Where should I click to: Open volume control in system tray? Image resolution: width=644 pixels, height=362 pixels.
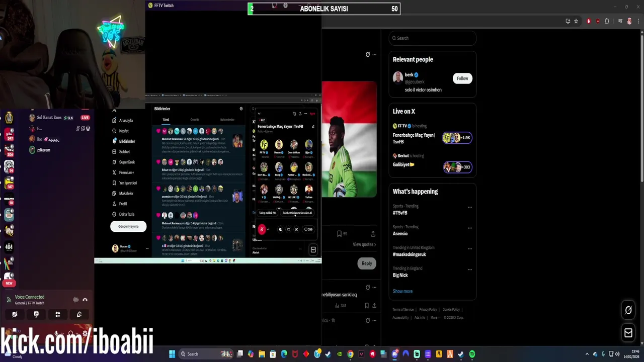pos(618,354)
